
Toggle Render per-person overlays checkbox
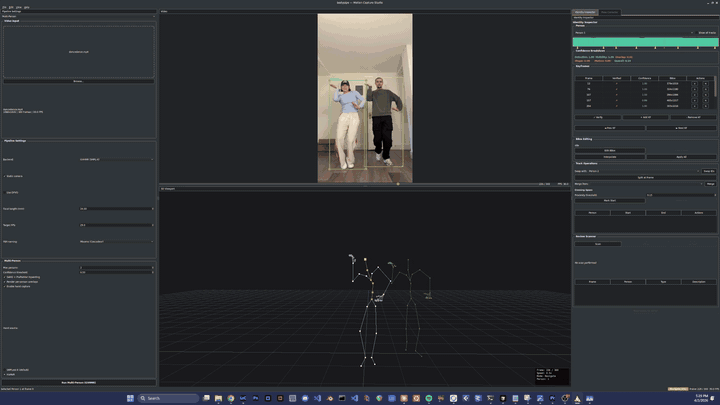click(21, 282)
